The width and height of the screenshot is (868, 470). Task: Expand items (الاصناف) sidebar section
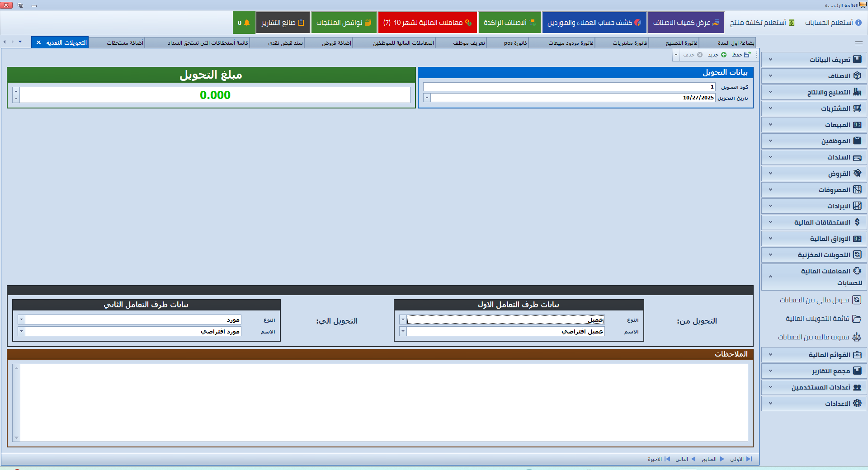point(814,76)
